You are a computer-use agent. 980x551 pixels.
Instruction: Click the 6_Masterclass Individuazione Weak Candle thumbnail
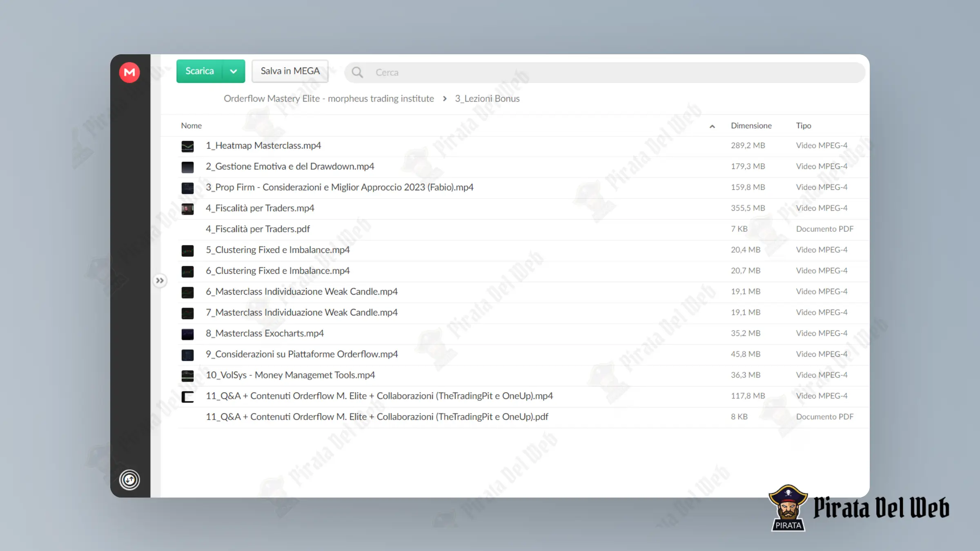pyautogui.click(x=187, y=292)
